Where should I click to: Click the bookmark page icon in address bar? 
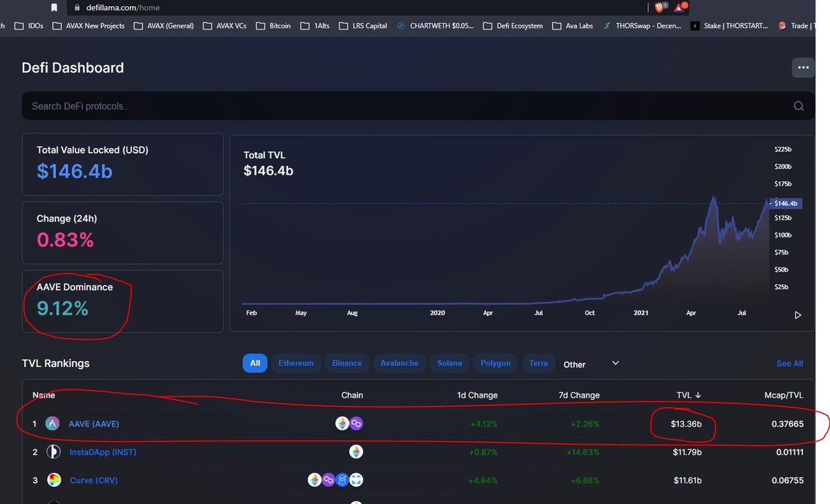pos(55,8)
